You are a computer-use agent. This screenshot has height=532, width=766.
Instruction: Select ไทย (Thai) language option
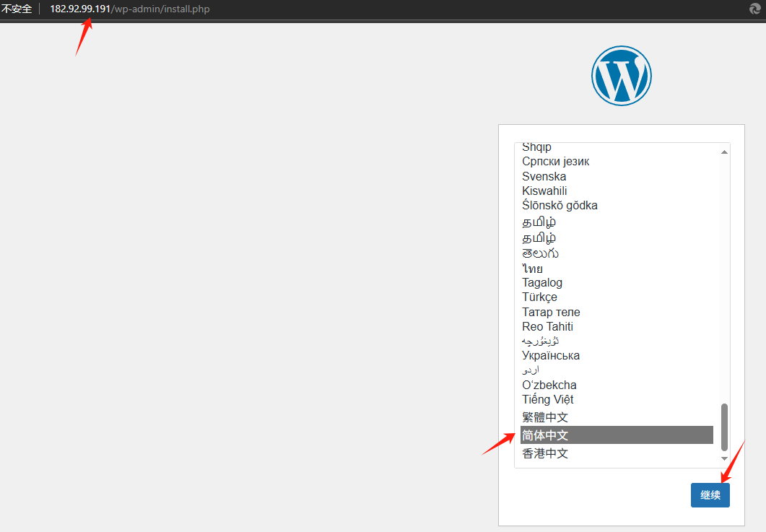[x=617, y=269]
